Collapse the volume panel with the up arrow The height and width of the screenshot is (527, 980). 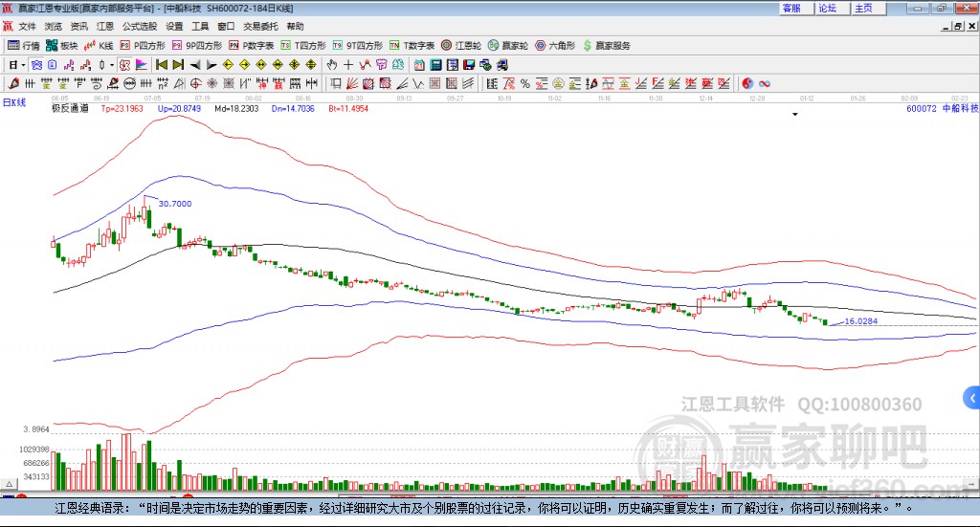coord(10,484)
